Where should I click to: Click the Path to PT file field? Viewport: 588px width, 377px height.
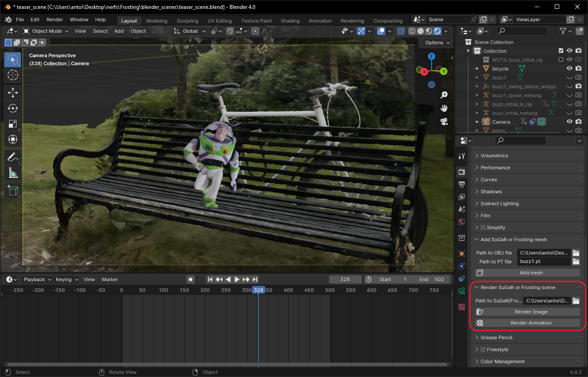pos(544,262)
